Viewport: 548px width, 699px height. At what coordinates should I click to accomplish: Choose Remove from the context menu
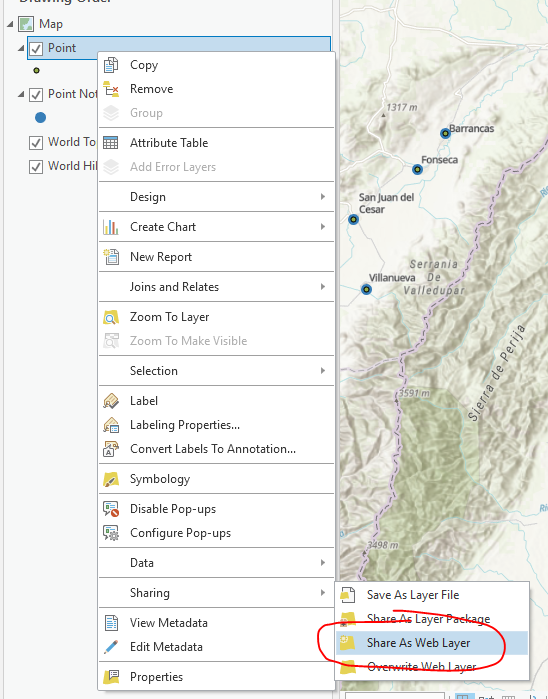216,89
